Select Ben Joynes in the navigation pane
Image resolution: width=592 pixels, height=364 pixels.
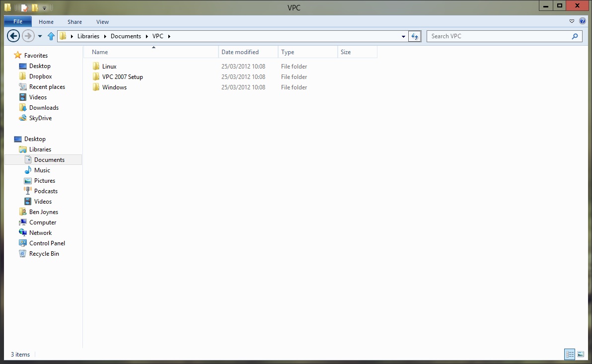coord(43,212)
